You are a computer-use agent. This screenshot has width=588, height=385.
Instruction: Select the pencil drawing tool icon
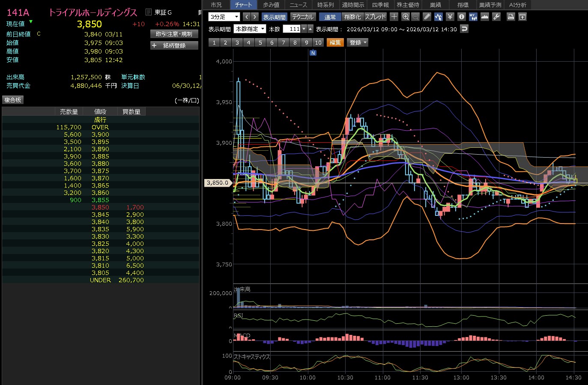tap(427, 17)
